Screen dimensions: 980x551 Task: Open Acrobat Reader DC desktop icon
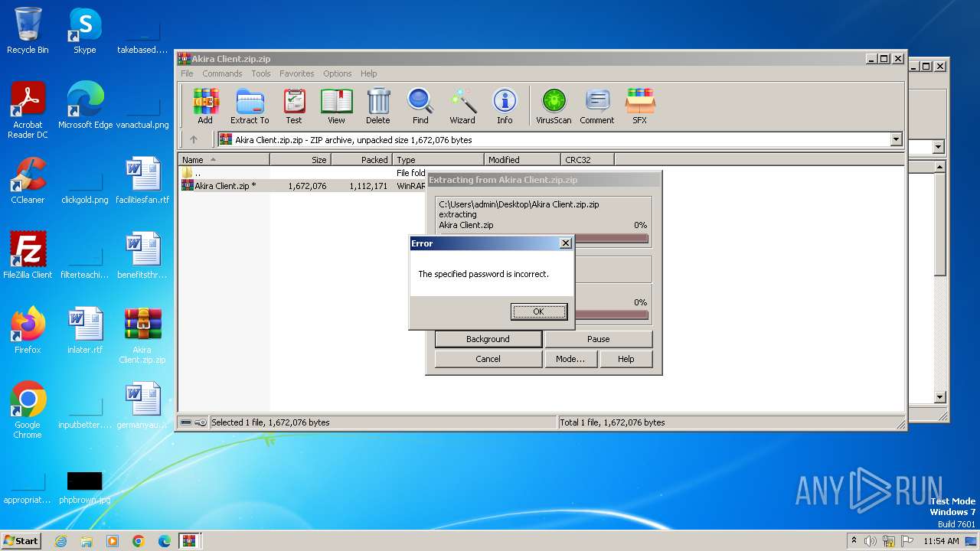28,111
